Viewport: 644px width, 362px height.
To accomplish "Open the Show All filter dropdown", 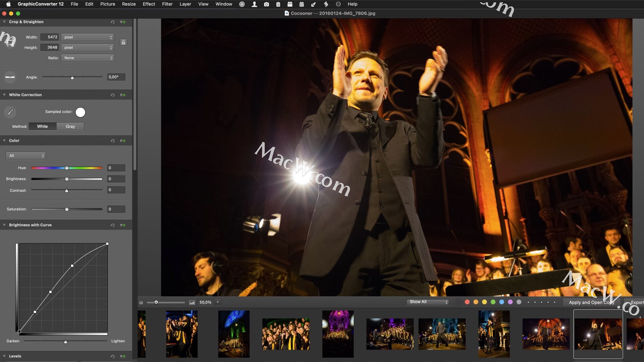I will point(428,302).
